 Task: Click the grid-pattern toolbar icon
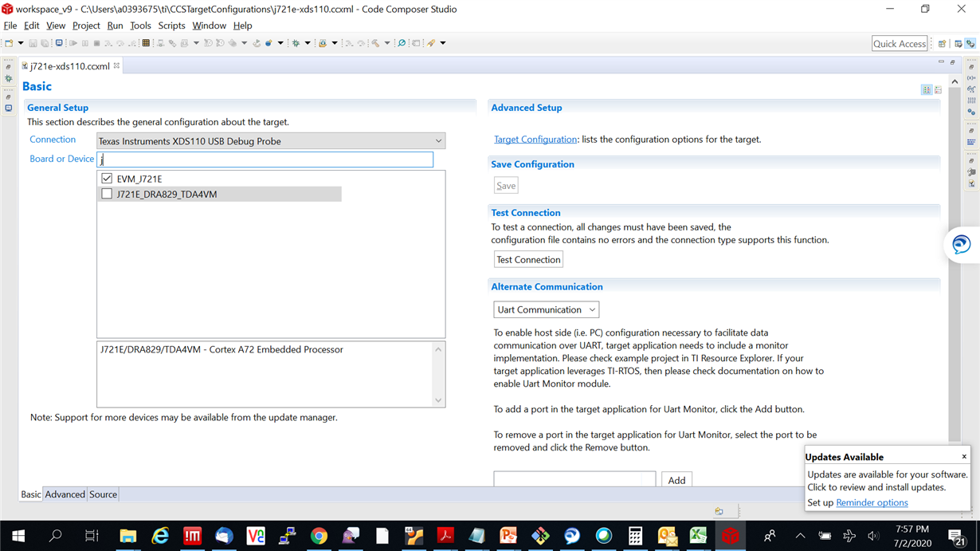146,43
